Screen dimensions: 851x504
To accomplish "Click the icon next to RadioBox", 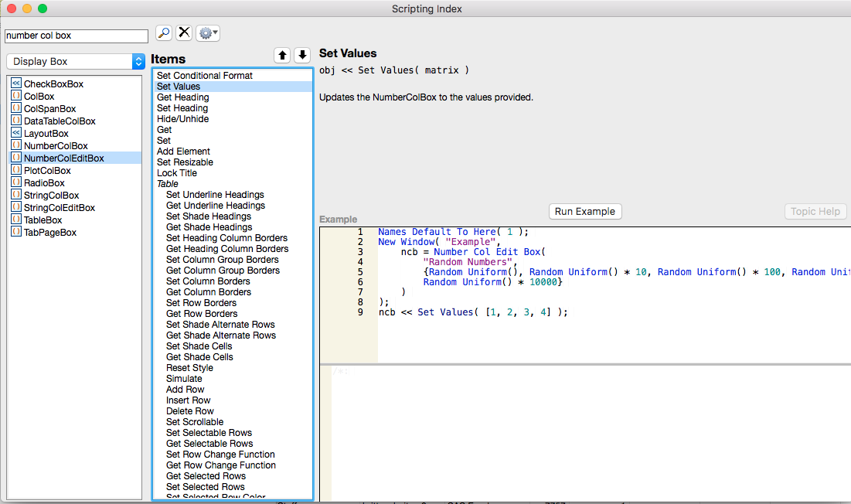I will [x=15, y=182].
